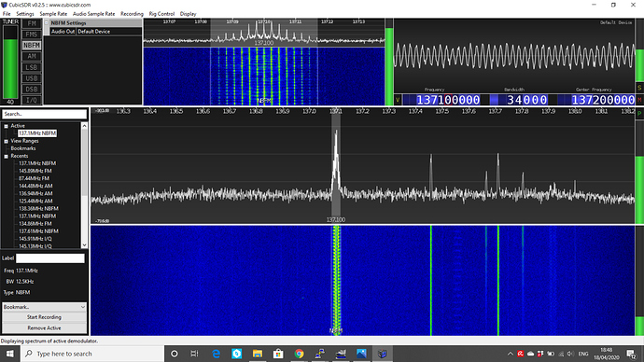Select recent 145.89MHz FM

coord(35,171)
